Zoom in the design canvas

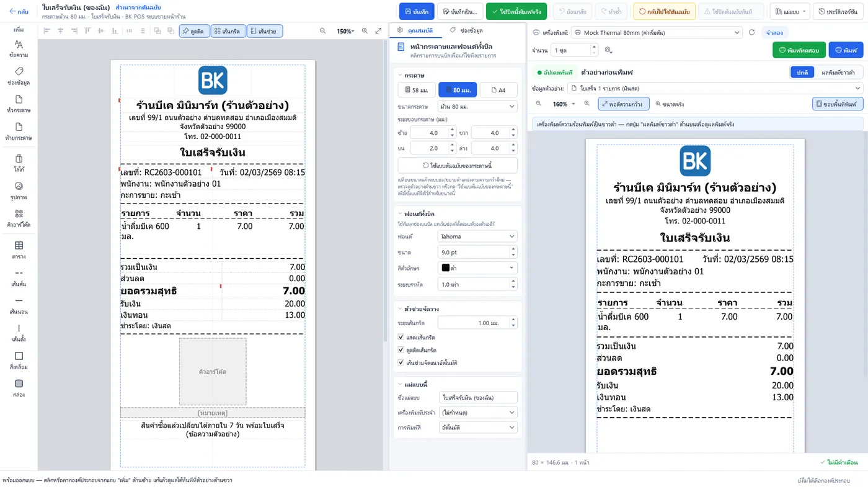(365, 31)
